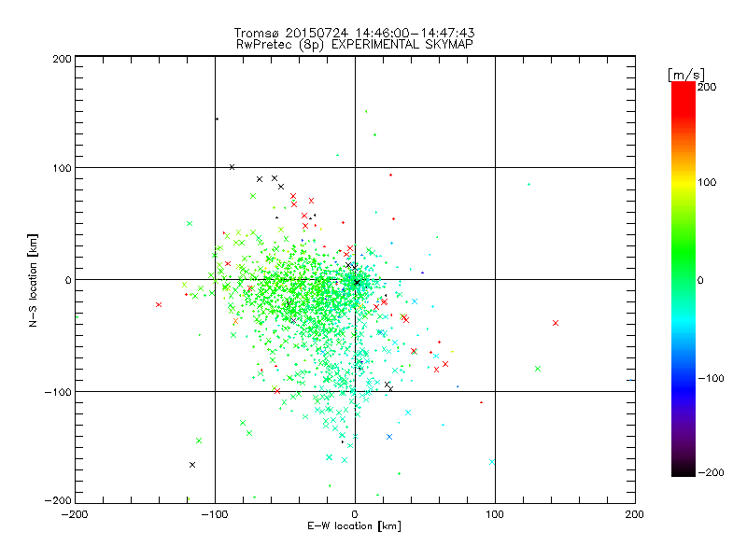This screenshot has width=747, height=560.
Task: Click the subtitle 'RwPretec (8p) EXPERIMENTAL SKYMAP'
Action: tap(355, 44)
